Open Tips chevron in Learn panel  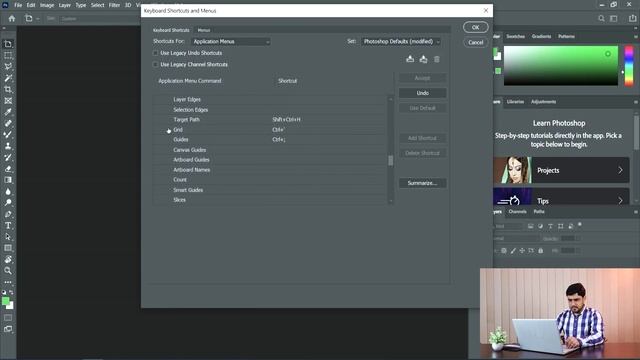(x=620, y=200)
